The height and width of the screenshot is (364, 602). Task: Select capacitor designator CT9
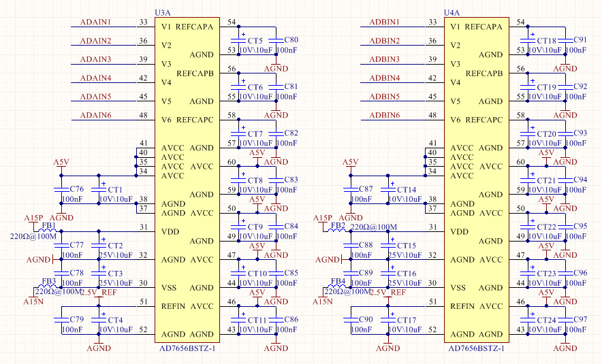click(255, 227)
